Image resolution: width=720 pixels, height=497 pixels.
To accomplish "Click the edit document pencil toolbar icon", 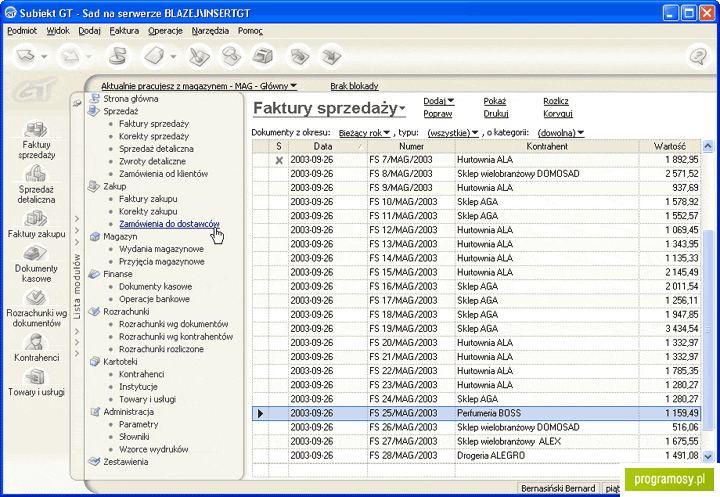I will pos(199,56).
